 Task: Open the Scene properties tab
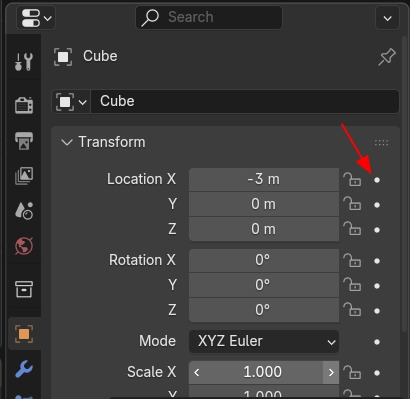tap(24, 211)
